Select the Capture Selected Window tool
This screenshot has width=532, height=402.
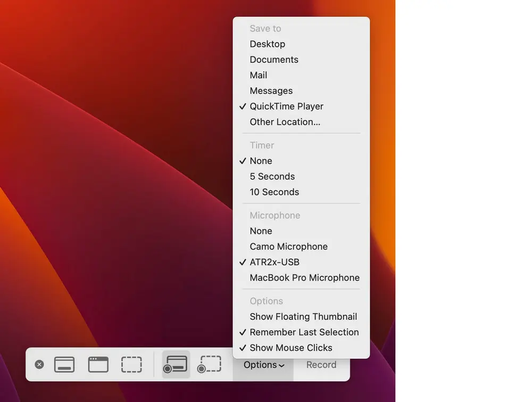point(98,364)
